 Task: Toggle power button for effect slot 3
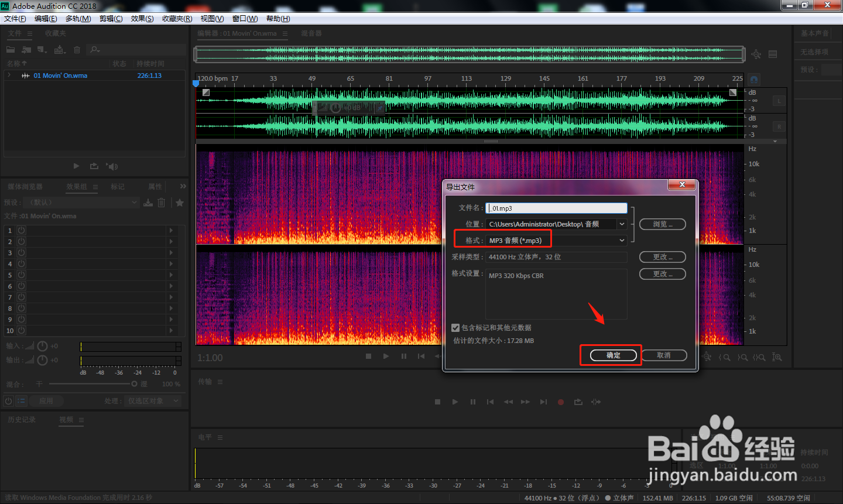[x=21, y=253]
